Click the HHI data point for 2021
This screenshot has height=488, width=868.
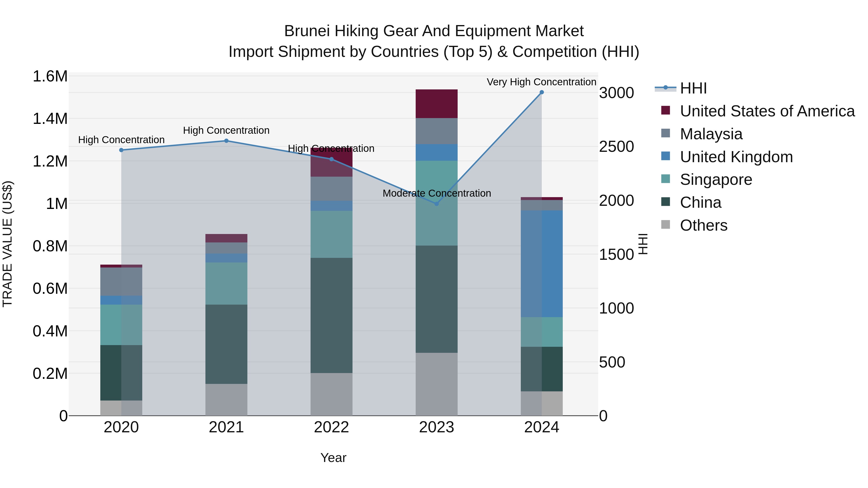pyautogui.click(x=226, y=141)
